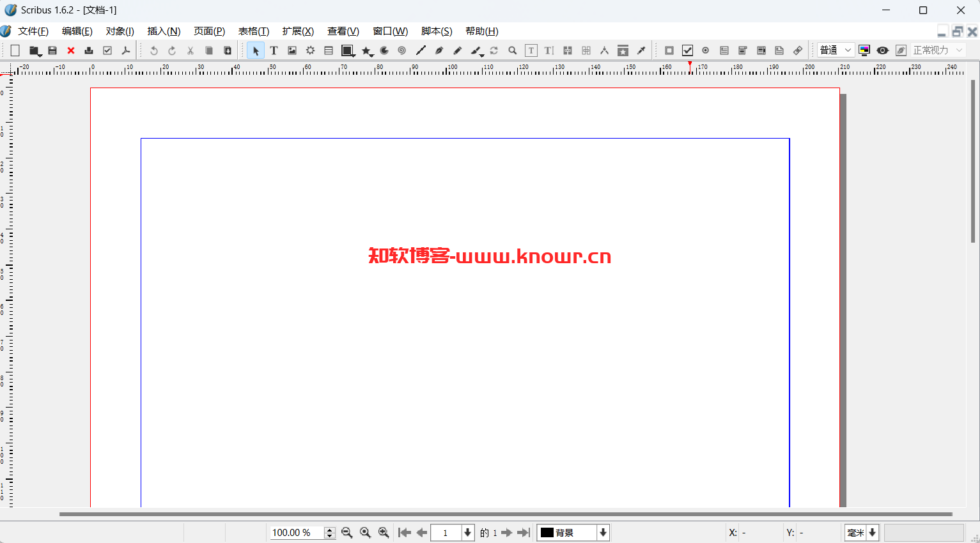Open the 普通 preview quality dropdown

836,50
